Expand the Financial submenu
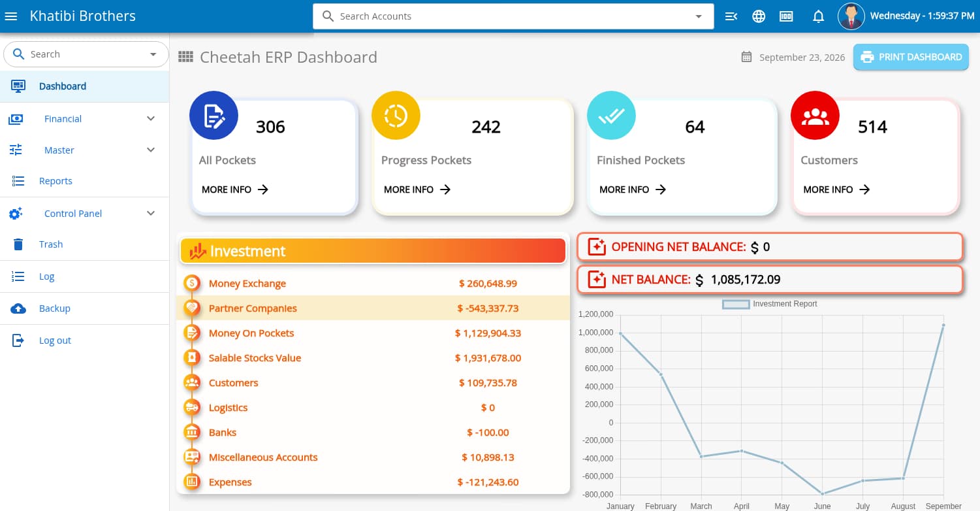 pyautogui.click(x=151, y=119)
